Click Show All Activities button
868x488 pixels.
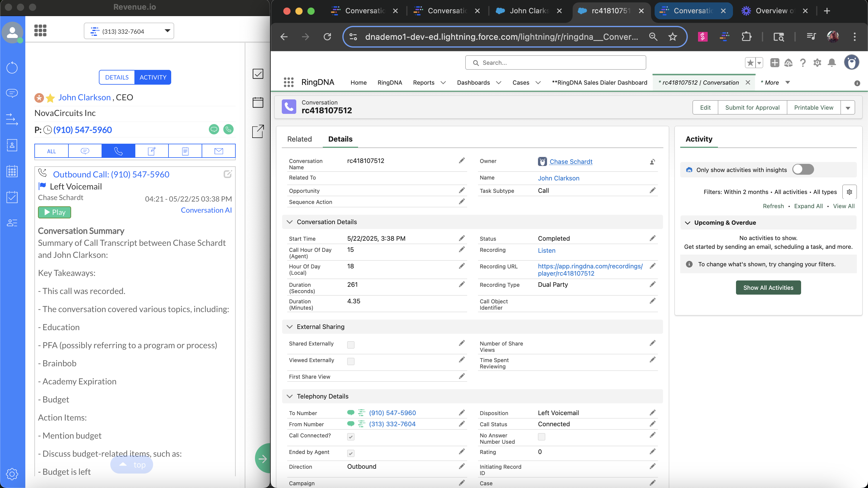(x=768, y=288)
